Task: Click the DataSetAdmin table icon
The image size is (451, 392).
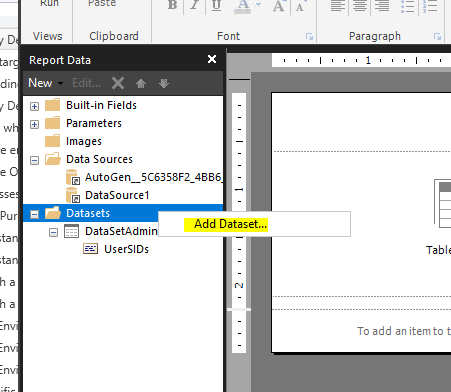Action: click(71, 231)
